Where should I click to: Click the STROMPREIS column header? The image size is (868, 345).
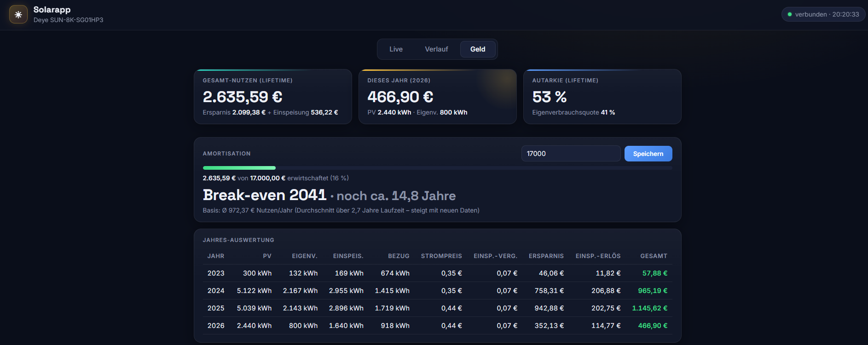point(441,256)
